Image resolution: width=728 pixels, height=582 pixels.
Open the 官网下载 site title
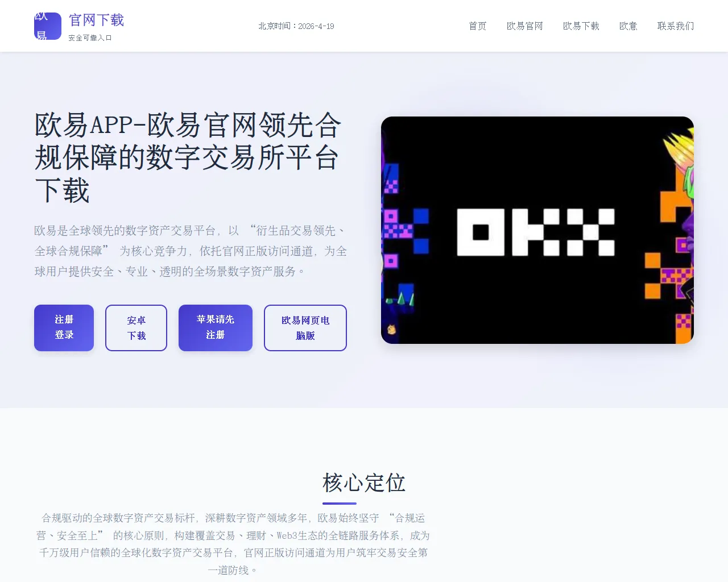pos(96,20)
